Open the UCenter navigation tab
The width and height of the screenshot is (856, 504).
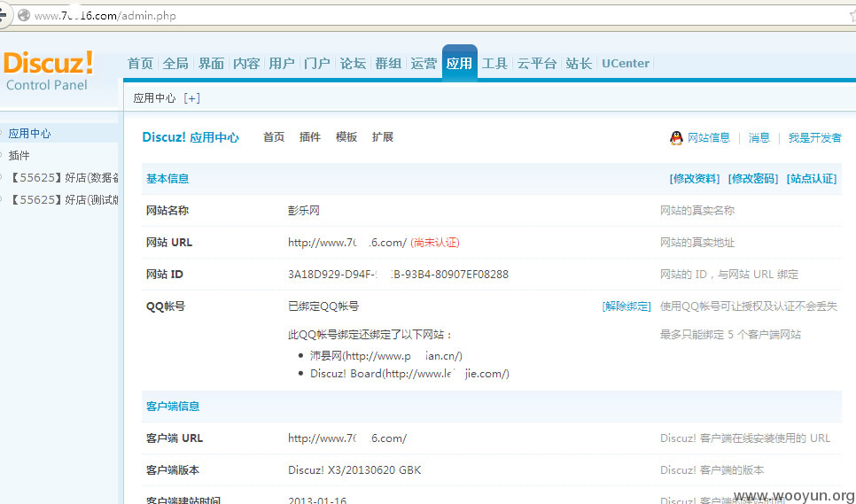[x=626, y=64]
